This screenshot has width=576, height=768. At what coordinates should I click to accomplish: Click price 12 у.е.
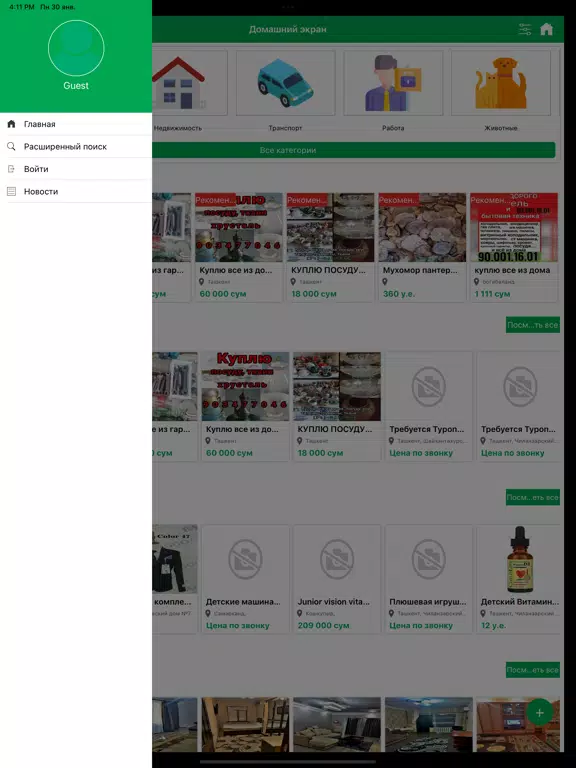click(493, 625)
